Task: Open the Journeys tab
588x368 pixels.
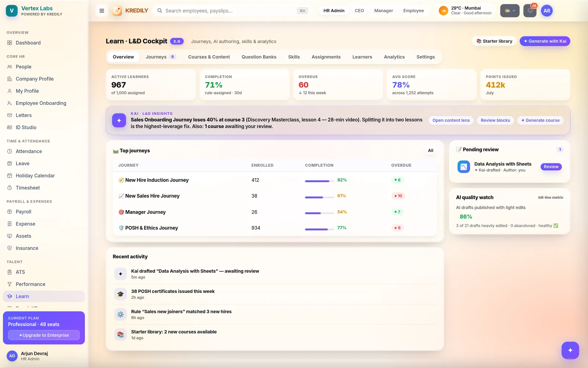Action: (161, 57)
